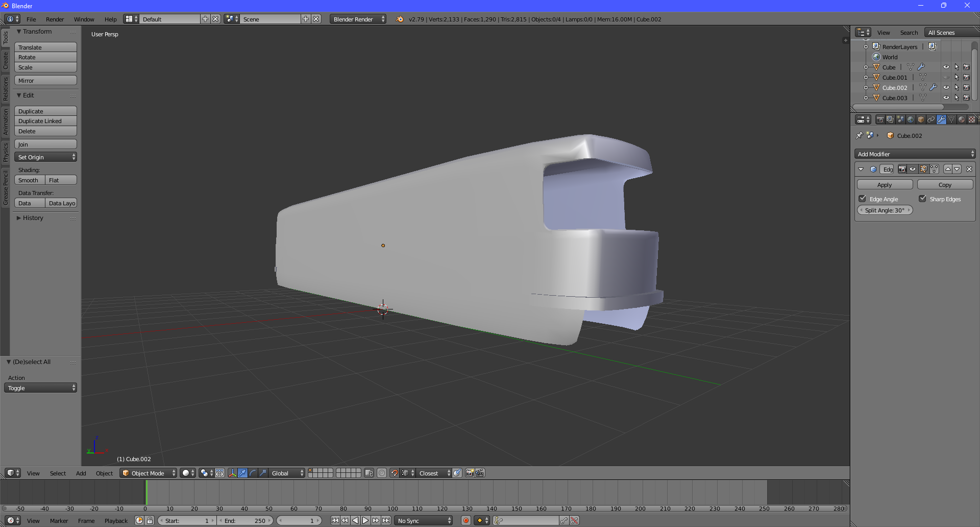Toggle snap magnet icon in viewport header
This screenshot has width=980, height=527.
point(394,473)
